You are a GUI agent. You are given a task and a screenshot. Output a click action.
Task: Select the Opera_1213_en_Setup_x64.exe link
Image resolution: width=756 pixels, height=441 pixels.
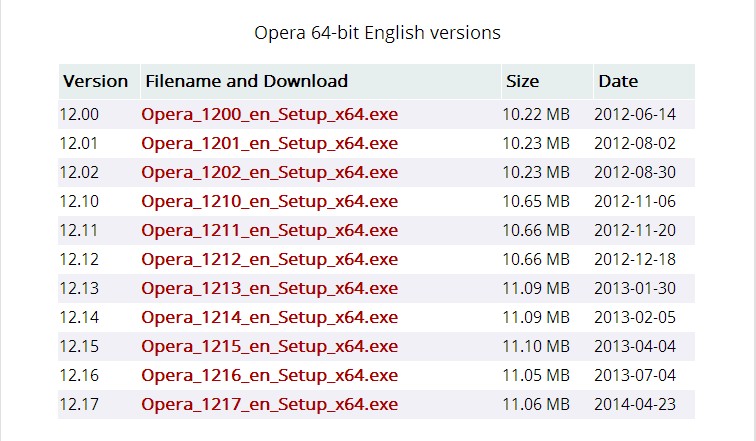[269, 288]
